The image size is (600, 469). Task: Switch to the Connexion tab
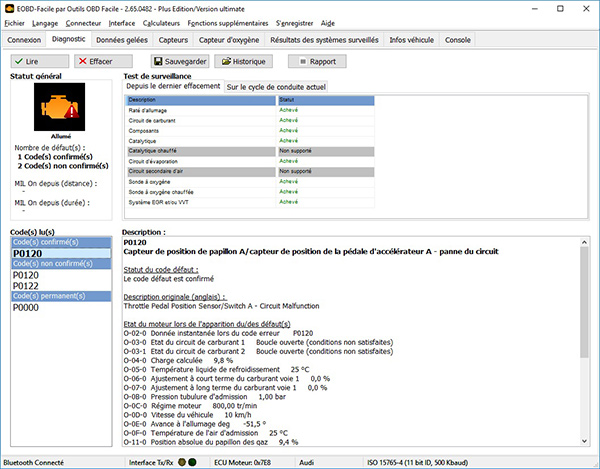24,40
